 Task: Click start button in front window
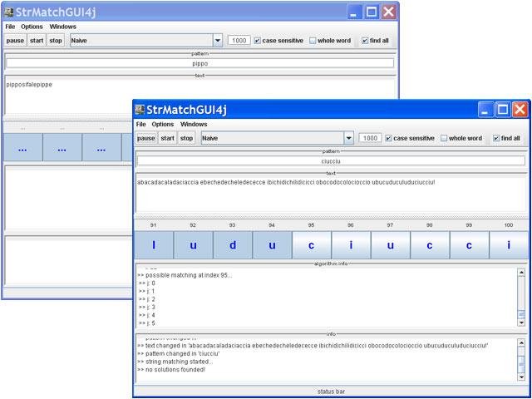(168, 138)
